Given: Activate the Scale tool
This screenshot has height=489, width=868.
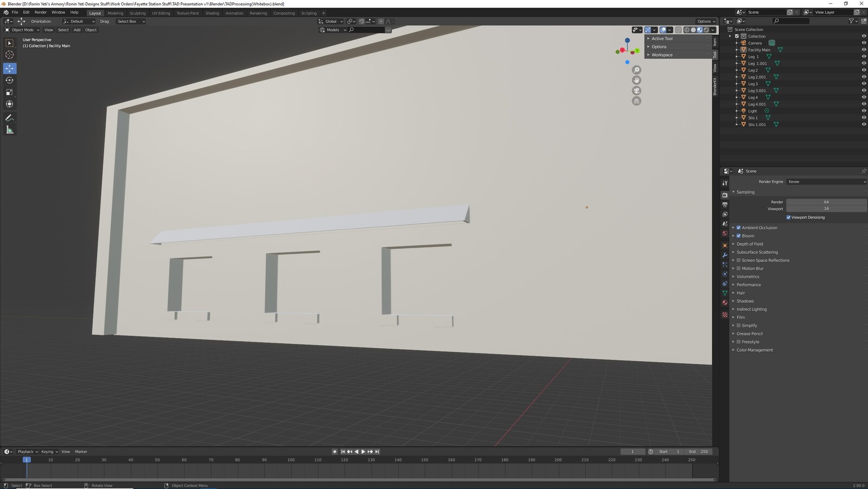Looking at the screenshot, I should (x=10, y=92).
